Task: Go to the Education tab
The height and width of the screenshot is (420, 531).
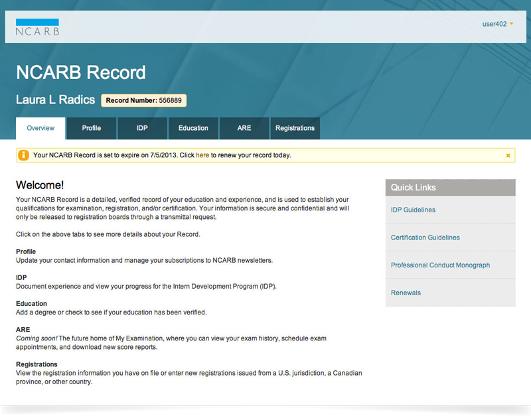Action: 193,128
